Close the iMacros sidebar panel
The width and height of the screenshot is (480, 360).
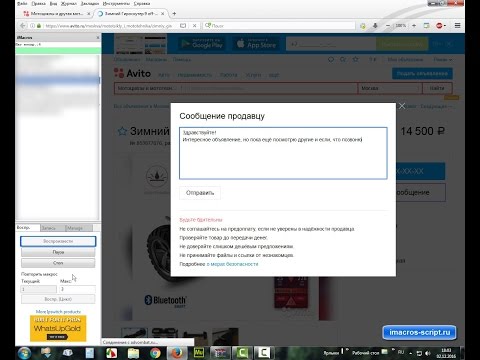(98, 38)
